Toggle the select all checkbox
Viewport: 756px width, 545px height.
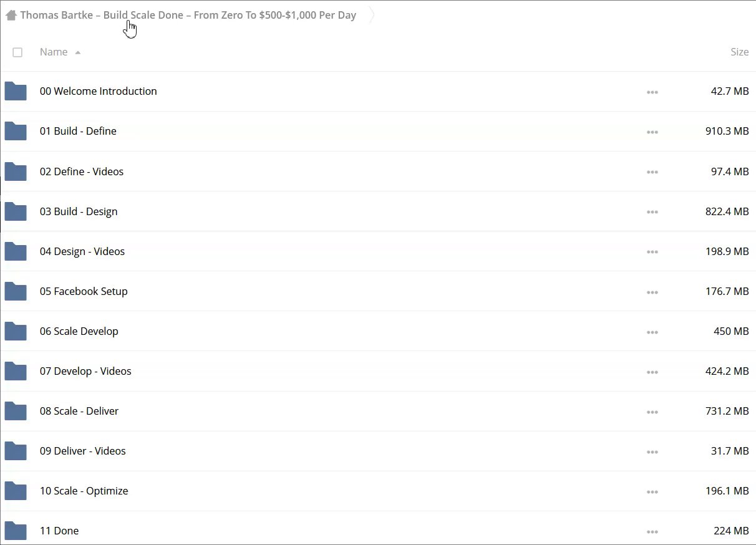pos(17,52)
